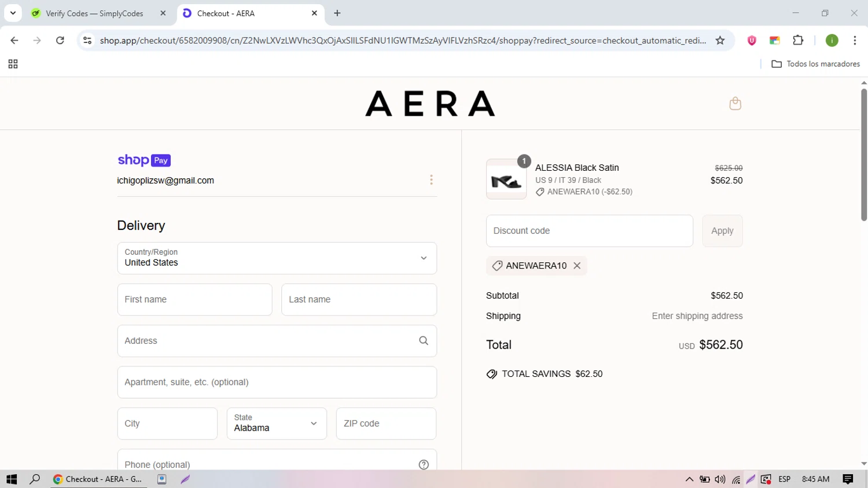This screenshot has height=488, width=868.
Task: Open the tab search dropdown arrow
Action: point(13,13)
